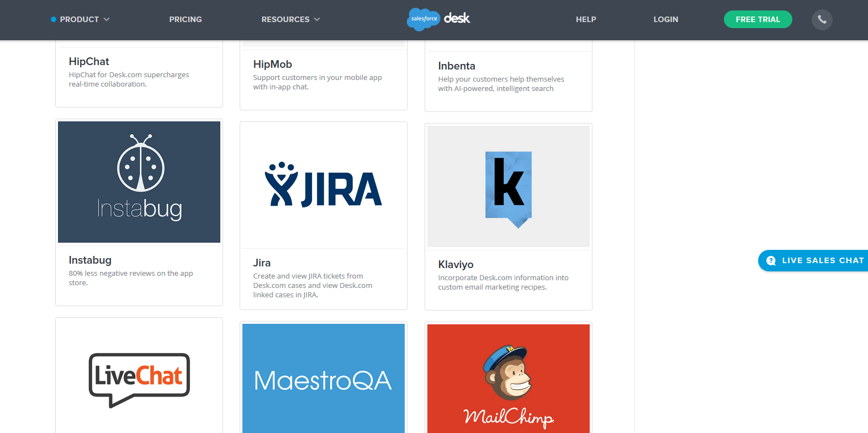Open the JIRA logo image
Image resolution: width=868 pixels, height=433 pixels.
324,185
